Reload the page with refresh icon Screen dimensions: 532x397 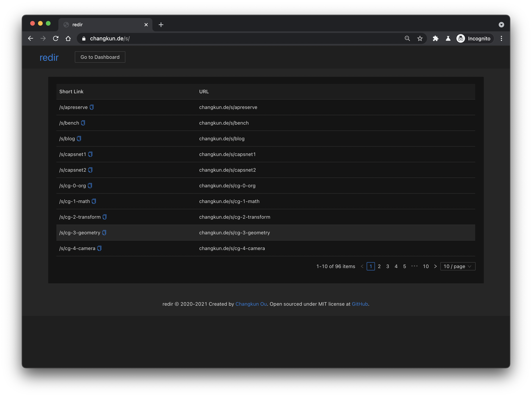pyautogui.click(x=56, y=38)
